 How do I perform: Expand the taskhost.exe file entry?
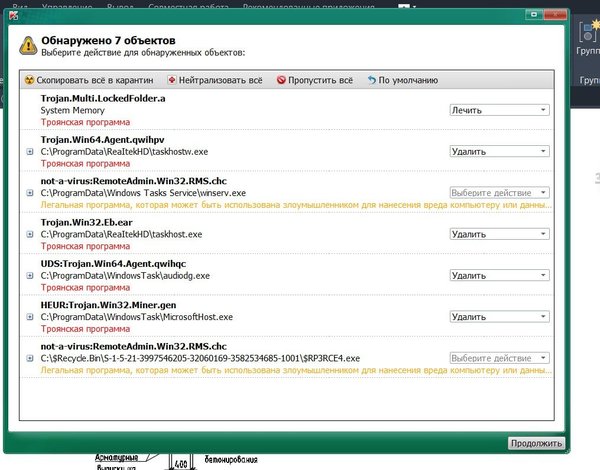[x=30, y=234]
